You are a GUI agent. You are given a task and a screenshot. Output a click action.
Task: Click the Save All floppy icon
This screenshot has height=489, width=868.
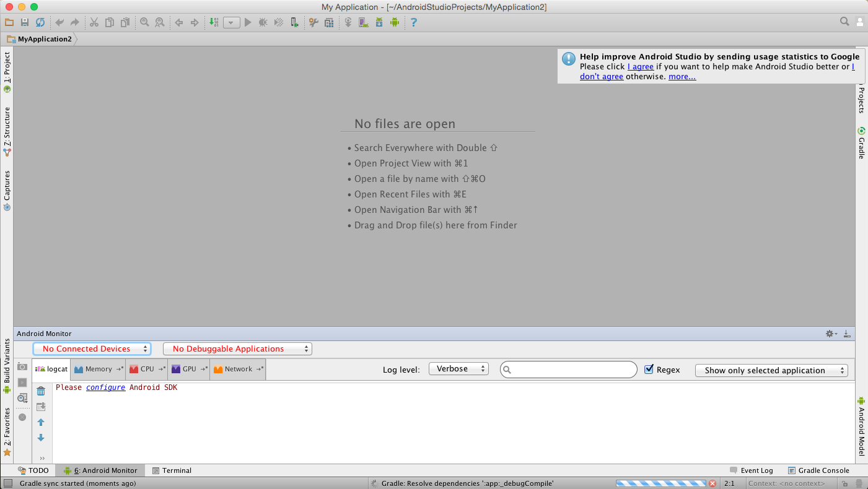pos(25,22)
